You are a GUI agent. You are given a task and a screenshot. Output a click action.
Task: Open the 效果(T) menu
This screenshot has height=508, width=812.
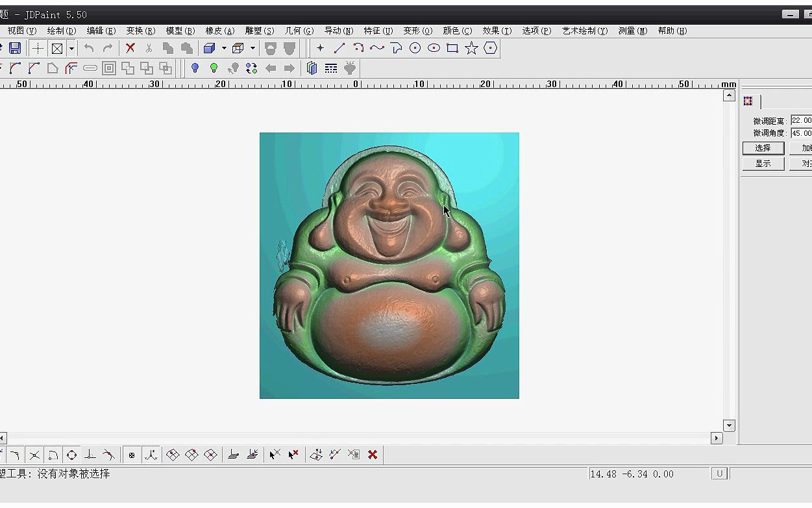pos(497,31)
